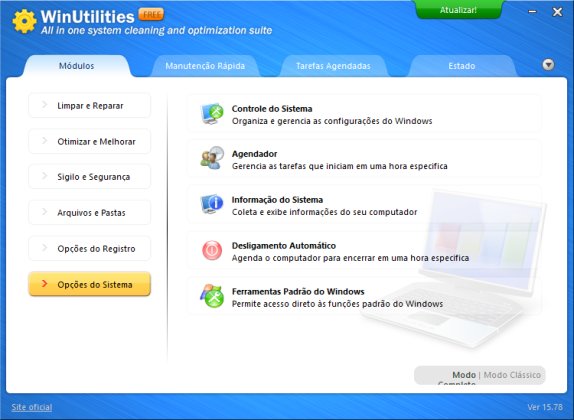This screenshot has height=420, width=574.
Task: Click 'Organiza e gerencia as configurações do Windows'
Action: (332, 121)
